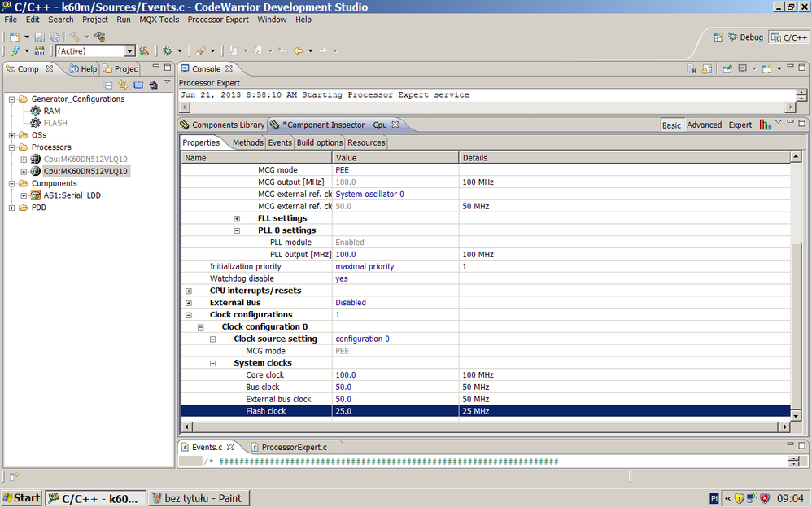The image size is (812, 508).
Task: Click the New wizard toolbar icon
Action: (15, 37)
